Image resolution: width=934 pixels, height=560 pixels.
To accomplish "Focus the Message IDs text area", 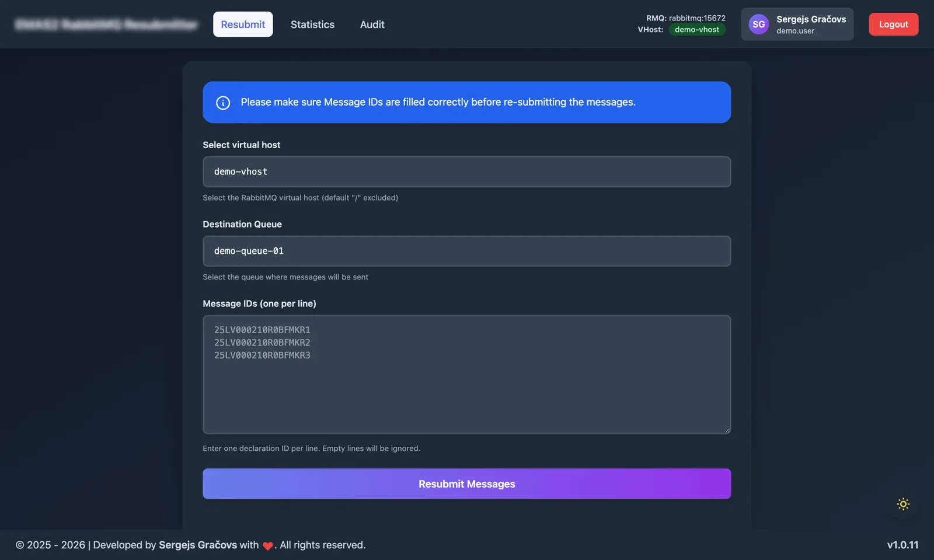I will pos(466,385).
